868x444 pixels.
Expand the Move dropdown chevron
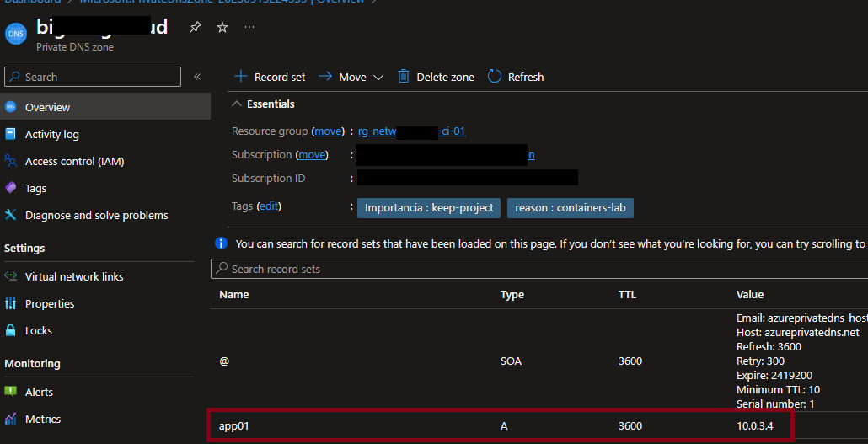click(378, 78)
